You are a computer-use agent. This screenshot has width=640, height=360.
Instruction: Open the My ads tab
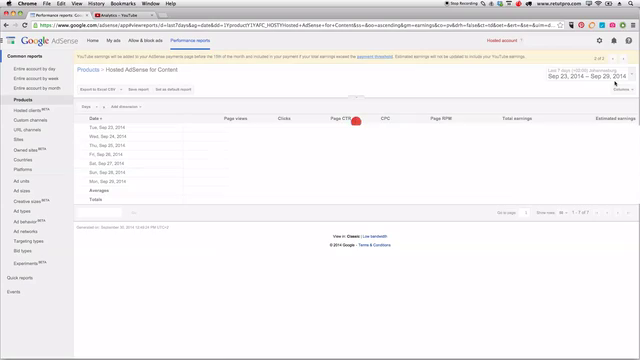point(113,40)
